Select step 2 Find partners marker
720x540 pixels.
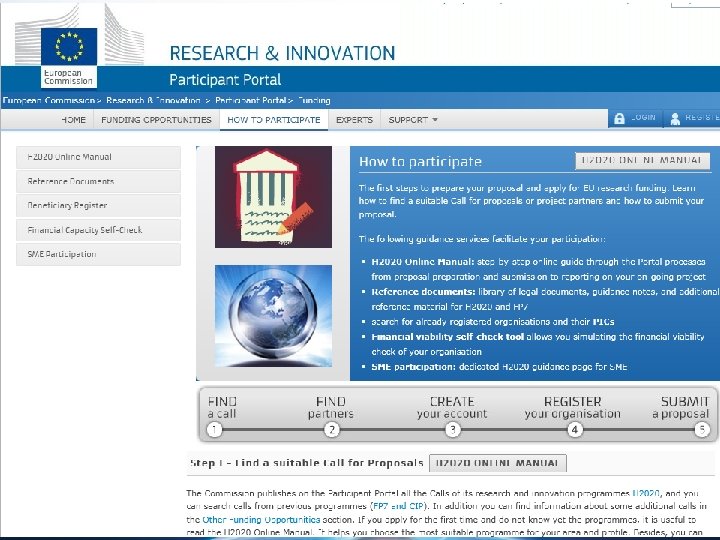(332, 430)
